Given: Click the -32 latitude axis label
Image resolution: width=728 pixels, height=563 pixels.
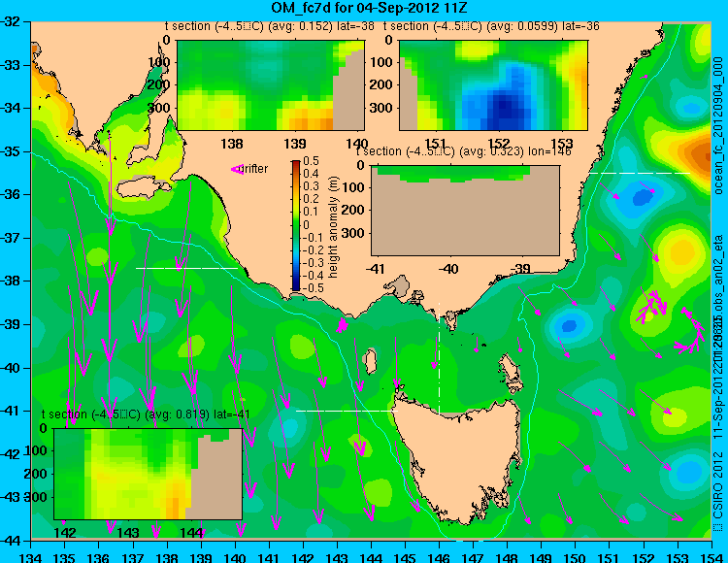Looking at the screenshot, I should tap(10, 21).
